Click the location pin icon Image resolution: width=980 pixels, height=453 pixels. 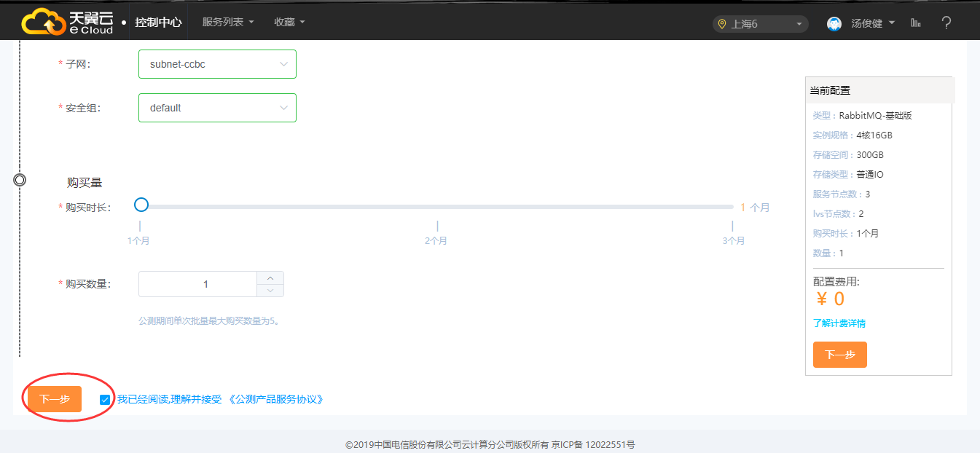pos(722,24)
